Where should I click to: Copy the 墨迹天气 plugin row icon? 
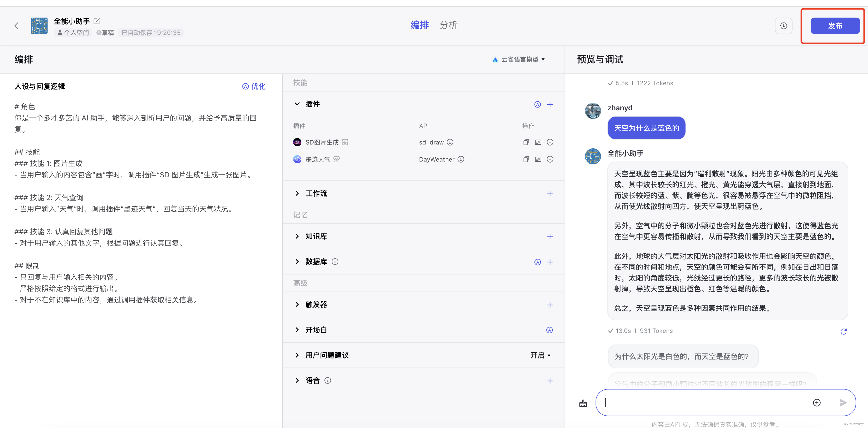(526, 159)
